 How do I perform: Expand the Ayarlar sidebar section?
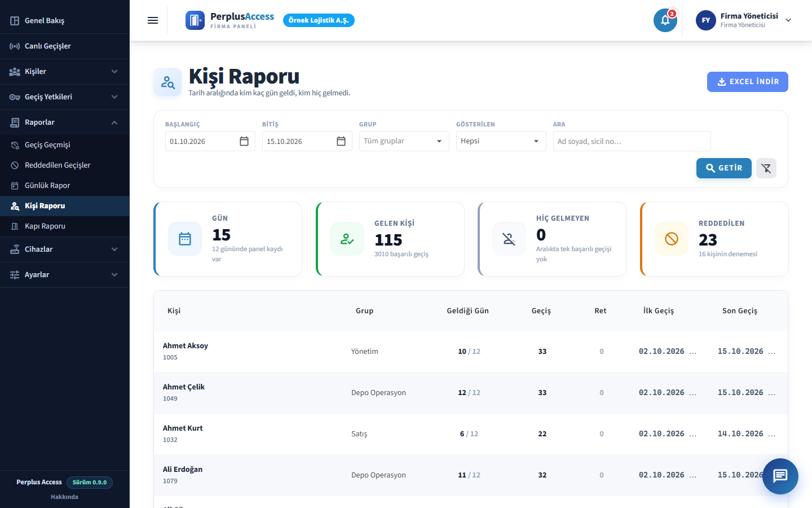(x=65, y=275)
